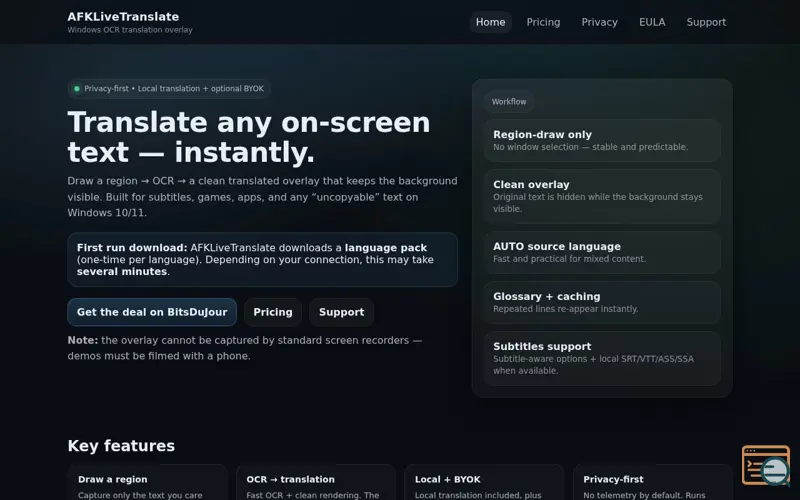Click 'Repeated lines re-appear instantly.' text

(565, 309)
